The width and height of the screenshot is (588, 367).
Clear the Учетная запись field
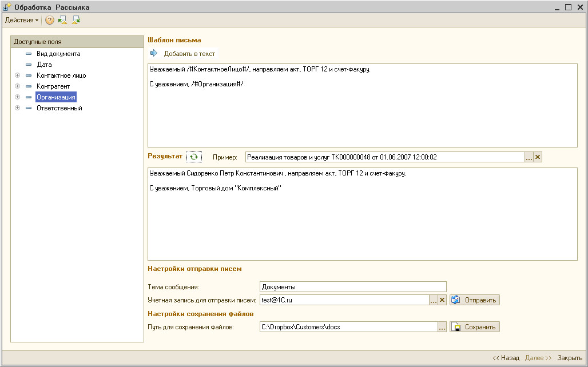click(442, 300)
